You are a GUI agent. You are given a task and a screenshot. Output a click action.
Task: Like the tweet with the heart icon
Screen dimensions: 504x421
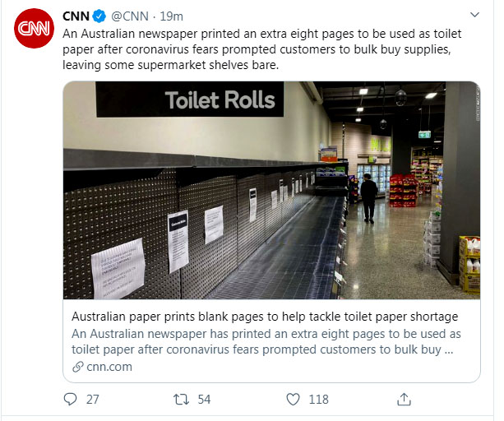pyautogui.click(x=292, y=399)
